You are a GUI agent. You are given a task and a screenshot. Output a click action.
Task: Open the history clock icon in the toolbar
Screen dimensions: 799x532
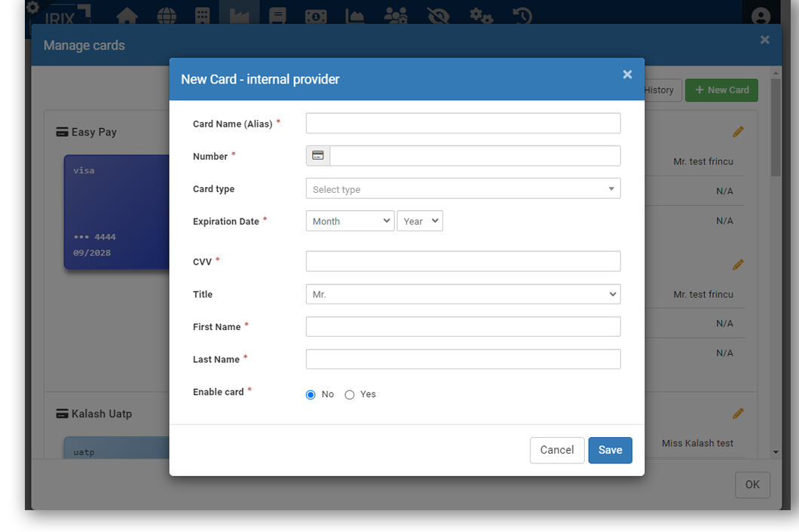point(522,15)
